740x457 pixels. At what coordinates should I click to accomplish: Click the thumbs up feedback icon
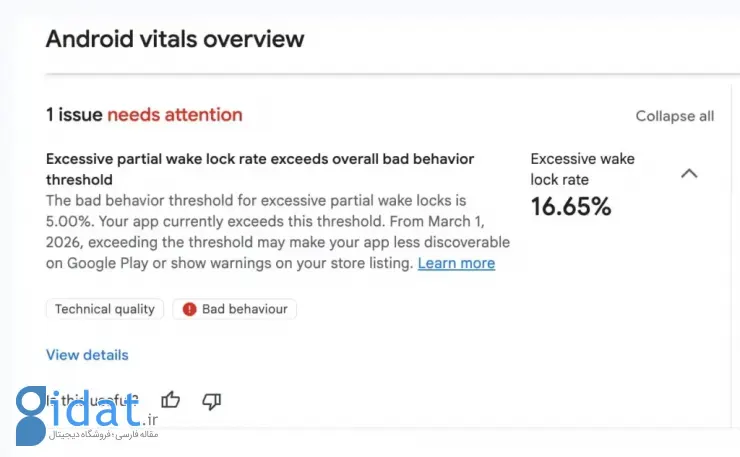pyautogui.click(x=171, y=401)
